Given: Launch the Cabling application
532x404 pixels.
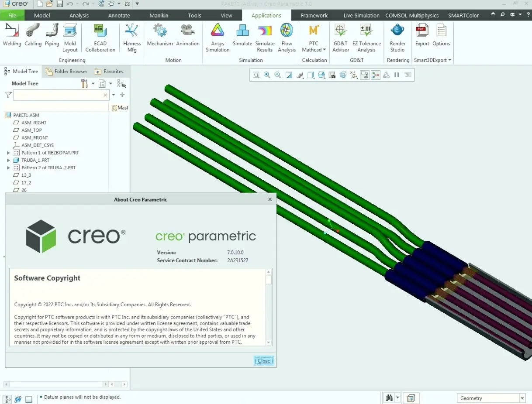Looking at the screenshot, I should [x=33, y=35].
